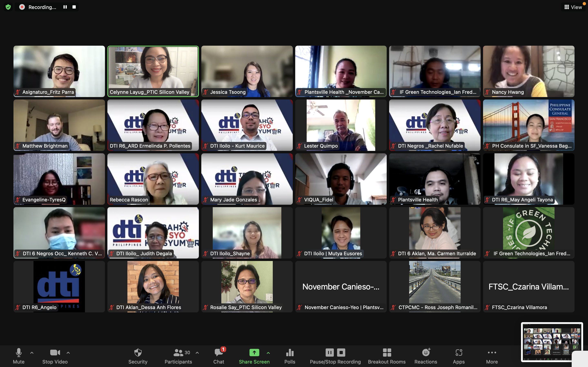Open the Security shield icon
Image resolution: width=588 pixels, height=367 pixels.
(x=138, y=353)
